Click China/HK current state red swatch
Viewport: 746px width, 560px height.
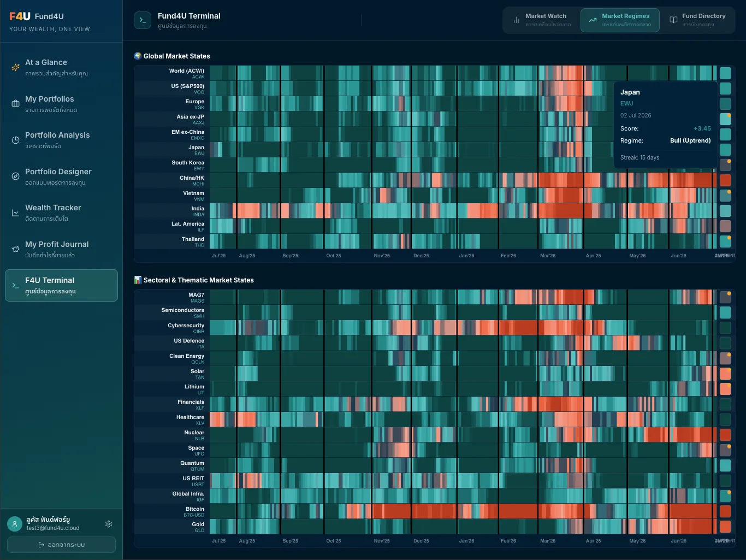(x=725, y=180)
